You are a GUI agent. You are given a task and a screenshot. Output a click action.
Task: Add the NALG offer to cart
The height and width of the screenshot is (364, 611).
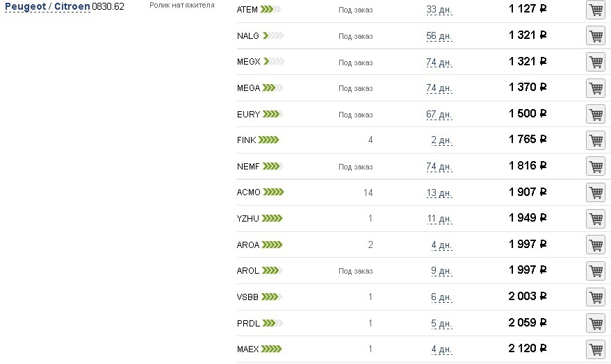pyautogui.click(x=596, y=36)
